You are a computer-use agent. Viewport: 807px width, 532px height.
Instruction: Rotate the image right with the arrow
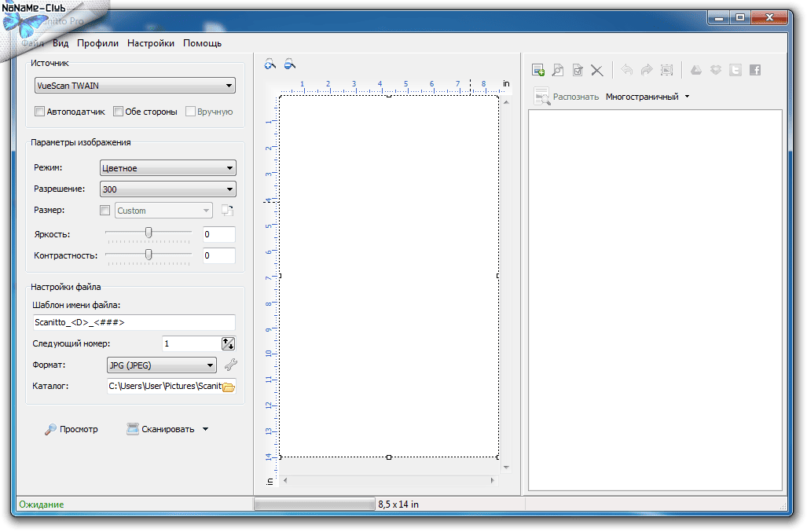point(647,69)
